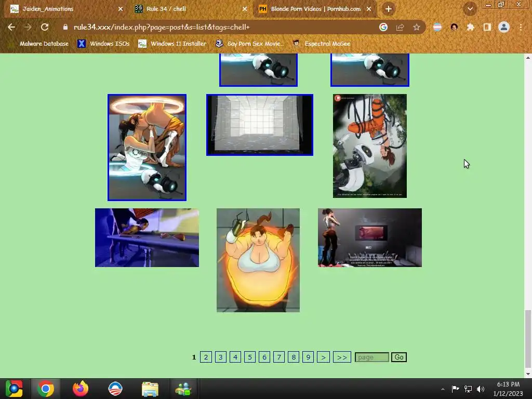
Task: Click the Go button
Action: coord(399,357)
